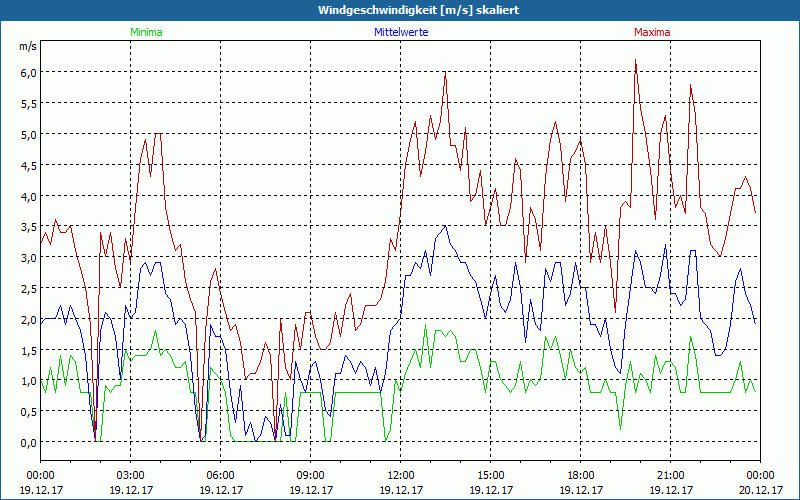Viewport: 800px width, 500px height.
Task: Click the '1,0' y-axis value
Action: click(28, 381)
